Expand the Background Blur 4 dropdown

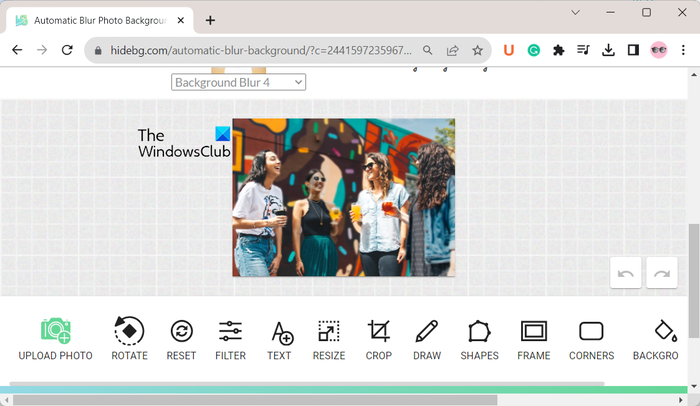tap(238, 82)
